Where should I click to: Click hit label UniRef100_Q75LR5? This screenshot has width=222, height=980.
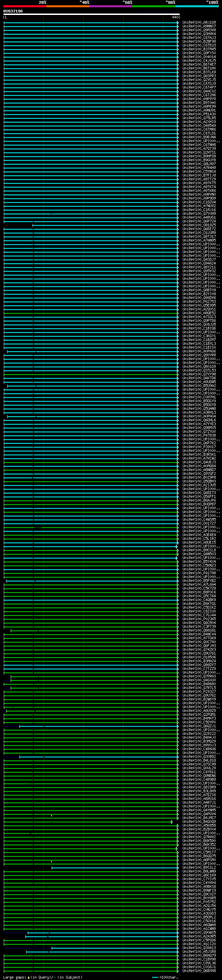pyautogui.click(x=199, y=118)
